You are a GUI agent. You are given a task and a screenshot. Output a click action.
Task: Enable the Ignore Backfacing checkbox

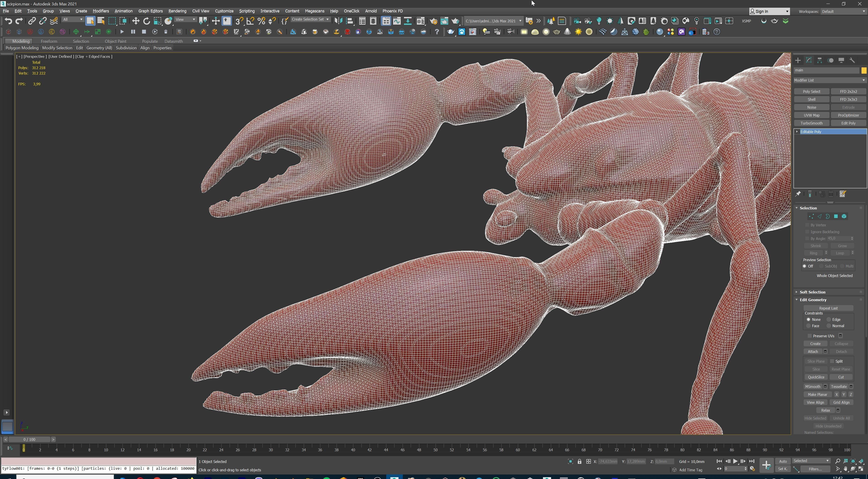(x=807, y=232)
